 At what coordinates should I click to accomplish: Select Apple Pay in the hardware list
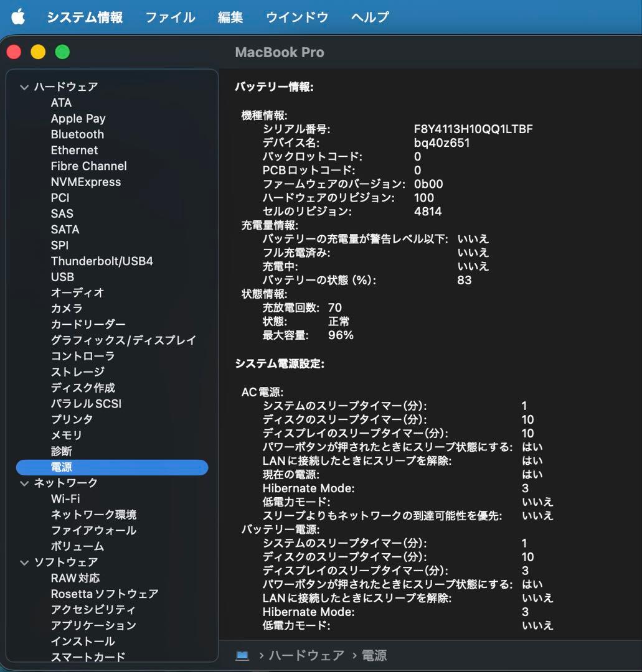pos(78,118)
